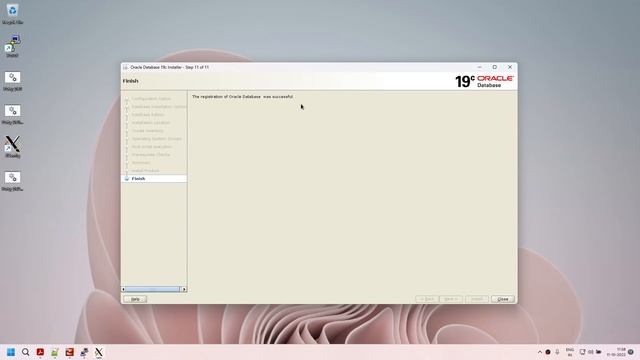The image size is (640, 360).
Task: Minimize the Oracle installer window
Action: [480, 67]
